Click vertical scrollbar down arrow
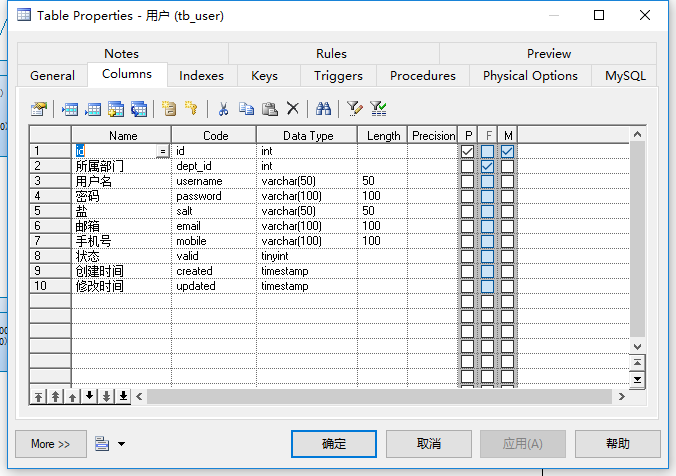The image size is (676, 476). click(x=638, y=347)
